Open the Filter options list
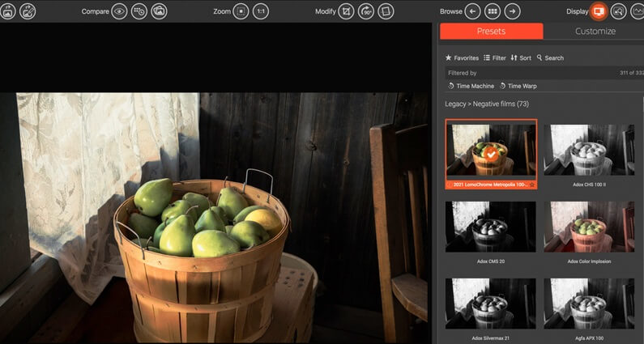 494,58
